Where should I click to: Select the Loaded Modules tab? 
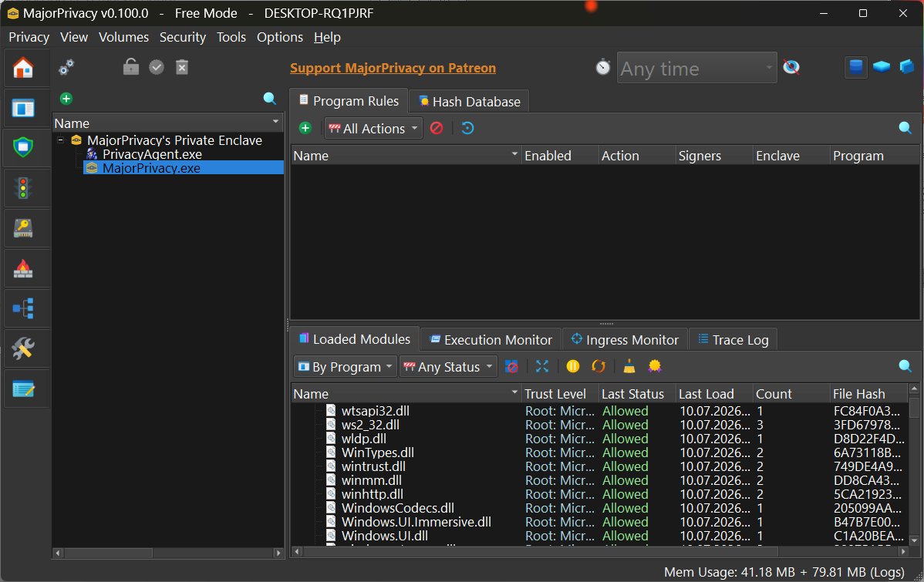(x=355, y=338)
